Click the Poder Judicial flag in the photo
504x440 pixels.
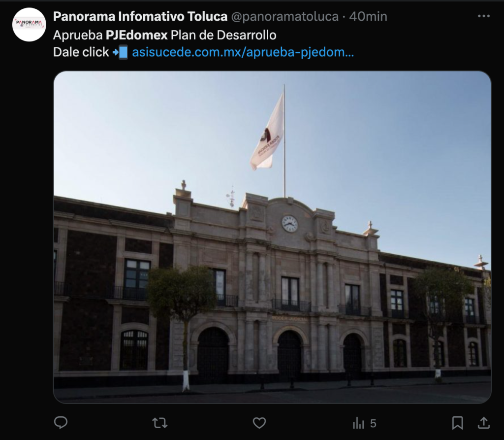pos(267,135)
